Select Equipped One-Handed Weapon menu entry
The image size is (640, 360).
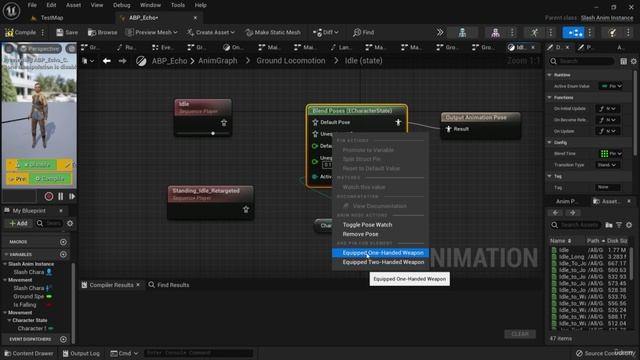(380, 253)
